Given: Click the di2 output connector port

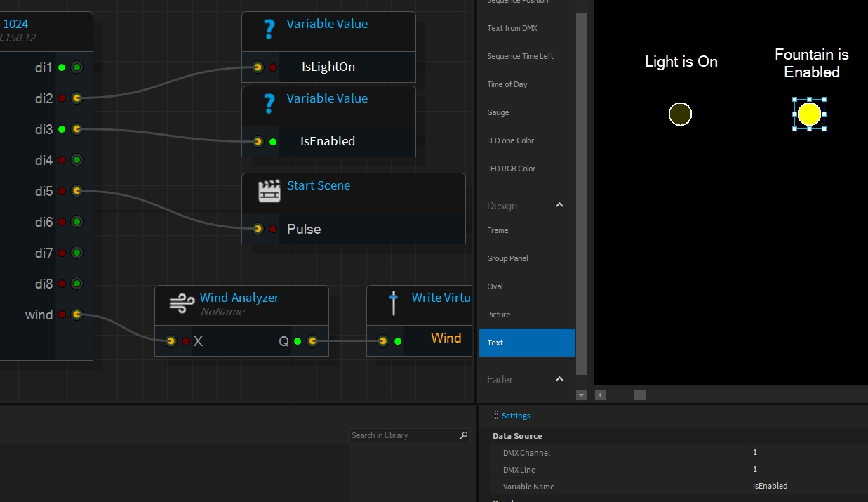Looking at the screenshot, I should pos(76,98).
